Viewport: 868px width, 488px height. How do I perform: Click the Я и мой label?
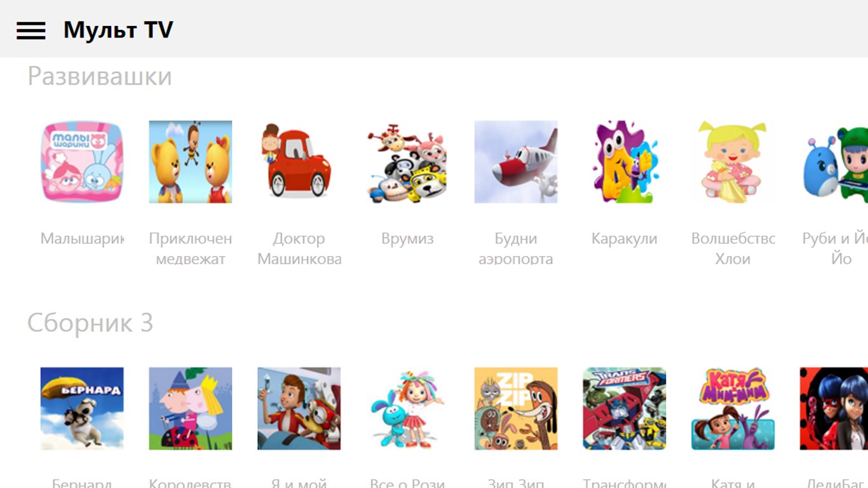[x=299, y=483]
